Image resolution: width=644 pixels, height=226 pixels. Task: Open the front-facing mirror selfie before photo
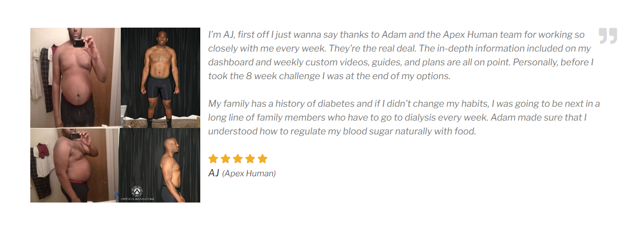[75, 77]
